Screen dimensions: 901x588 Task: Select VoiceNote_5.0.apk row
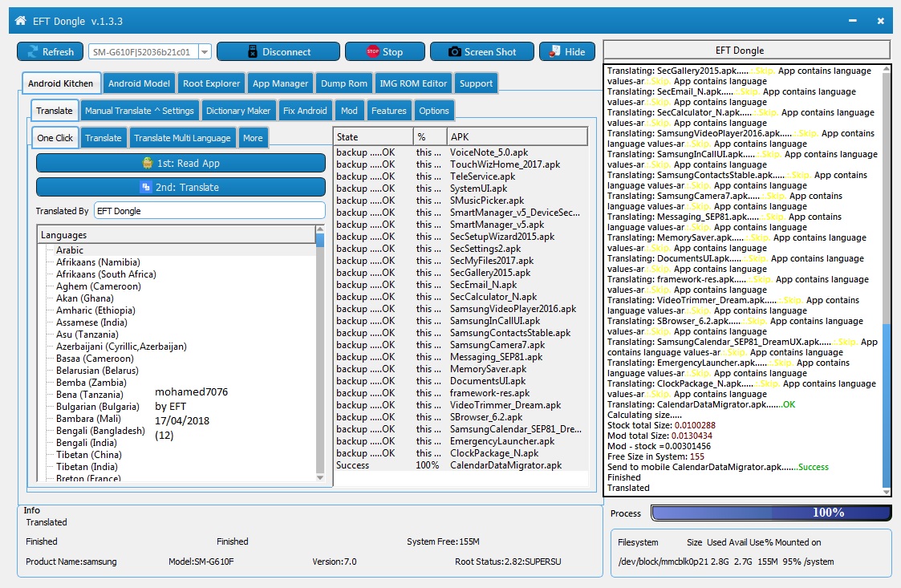coord(461,152)
